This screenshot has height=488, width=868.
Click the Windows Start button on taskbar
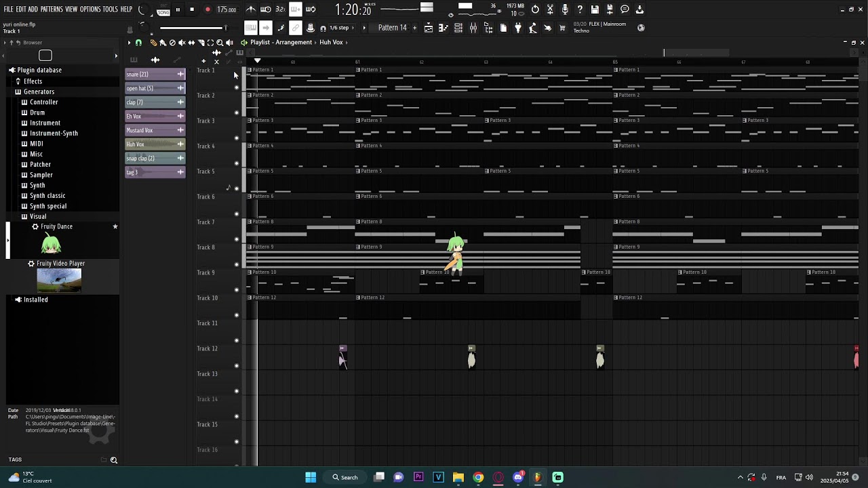point(311,477)
